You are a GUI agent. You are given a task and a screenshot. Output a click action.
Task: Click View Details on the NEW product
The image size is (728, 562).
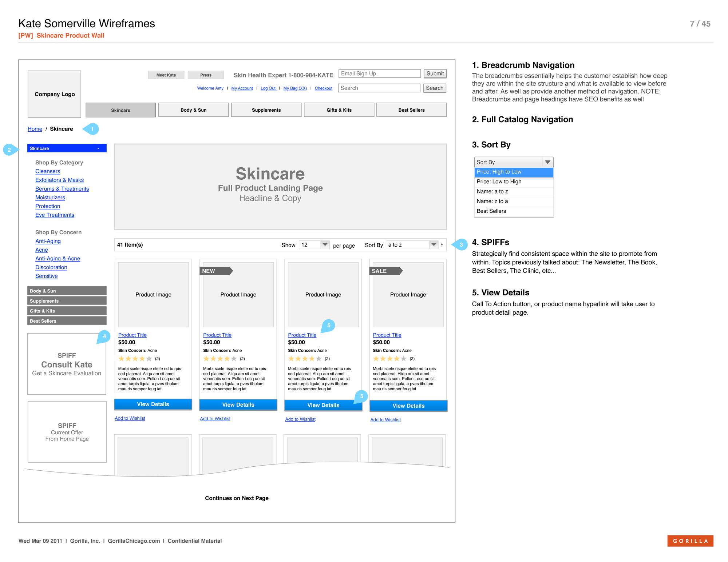(238, 405)
